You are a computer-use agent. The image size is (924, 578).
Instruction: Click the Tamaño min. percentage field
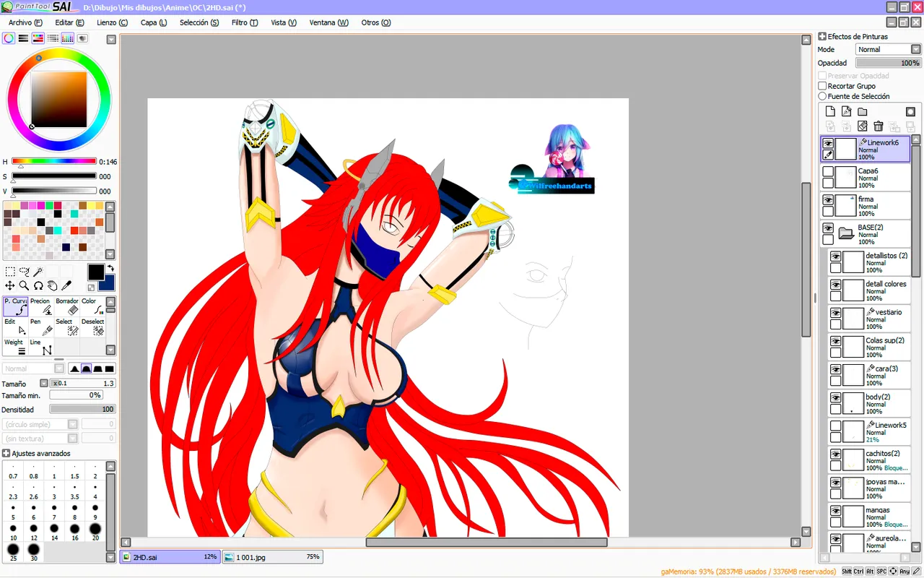point(75,395)
